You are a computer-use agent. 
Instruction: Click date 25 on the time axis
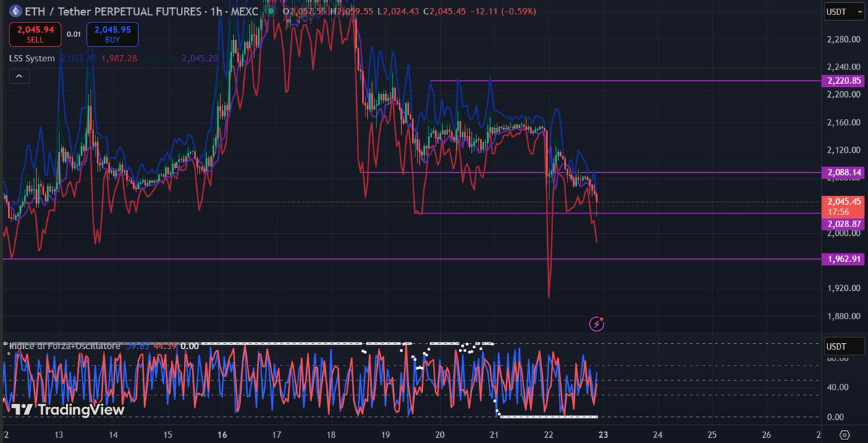(712, 435)
